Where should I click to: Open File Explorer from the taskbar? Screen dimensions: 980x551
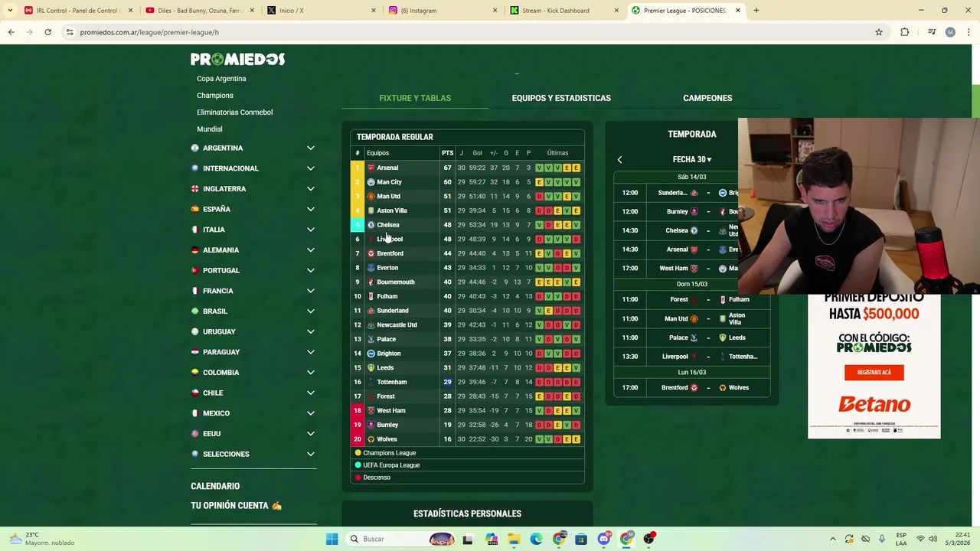coord(514,539)
